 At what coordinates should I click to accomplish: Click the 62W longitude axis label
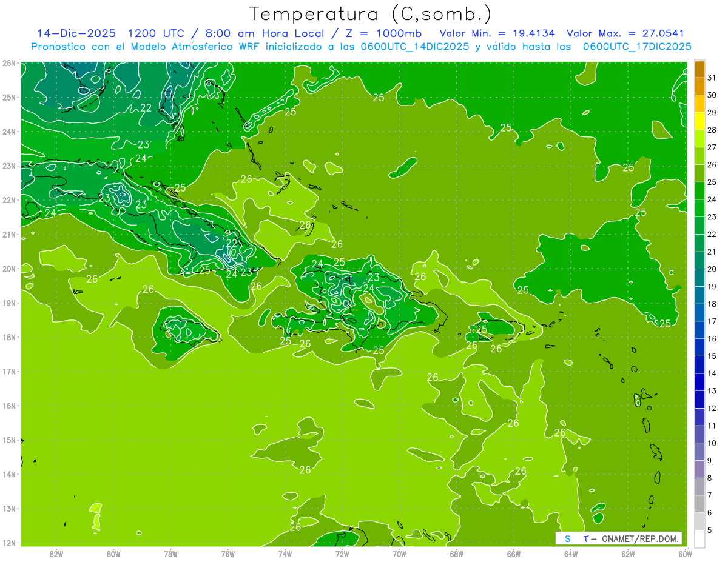coord(628,554)
